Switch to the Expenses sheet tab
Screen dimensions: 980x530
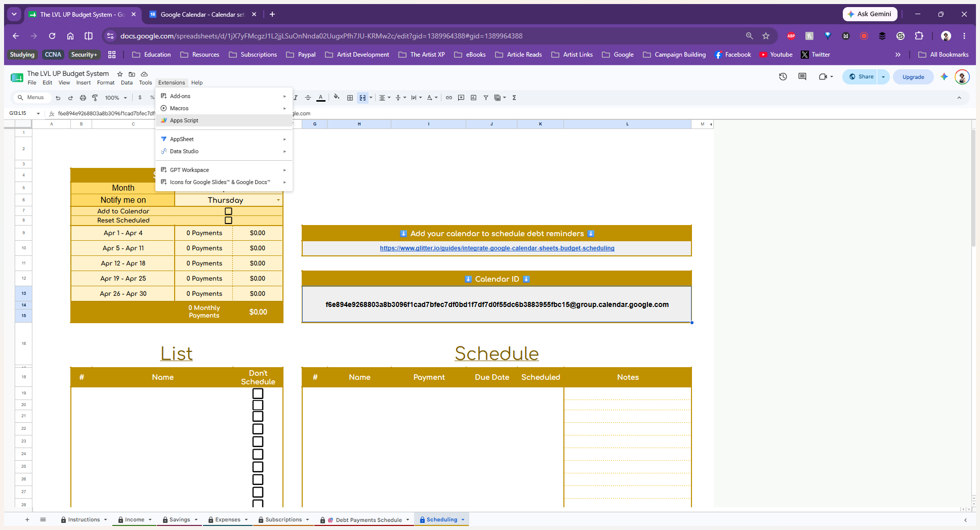pos(228,519)
